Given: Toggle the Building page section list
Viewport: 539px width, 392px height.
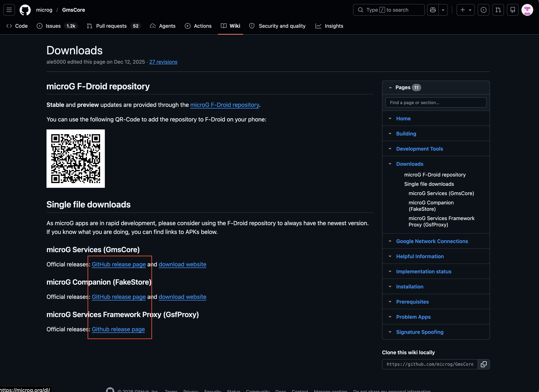Looking at the screenshot, I should (390, 134).
